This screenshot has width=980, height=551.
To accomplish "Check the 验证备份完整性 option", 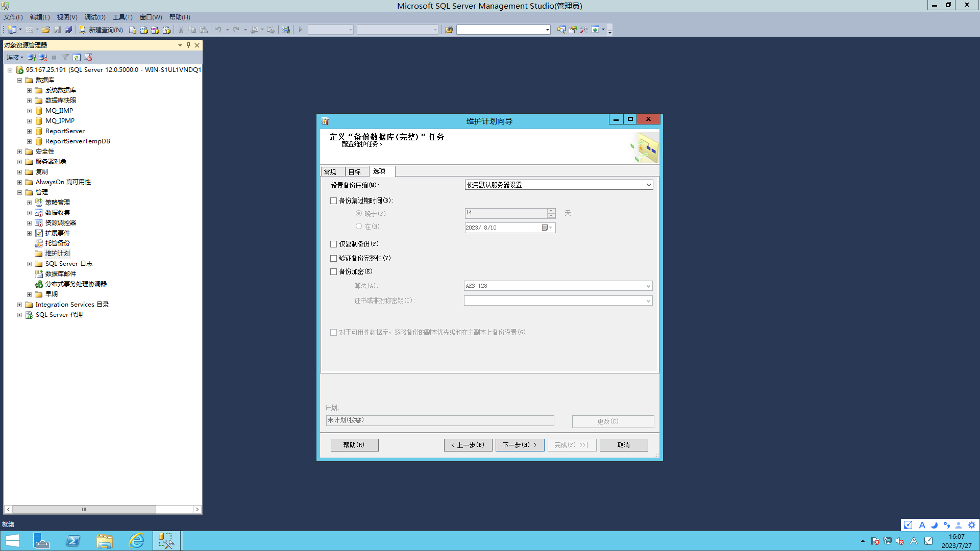I will click(x=334, y=259).
